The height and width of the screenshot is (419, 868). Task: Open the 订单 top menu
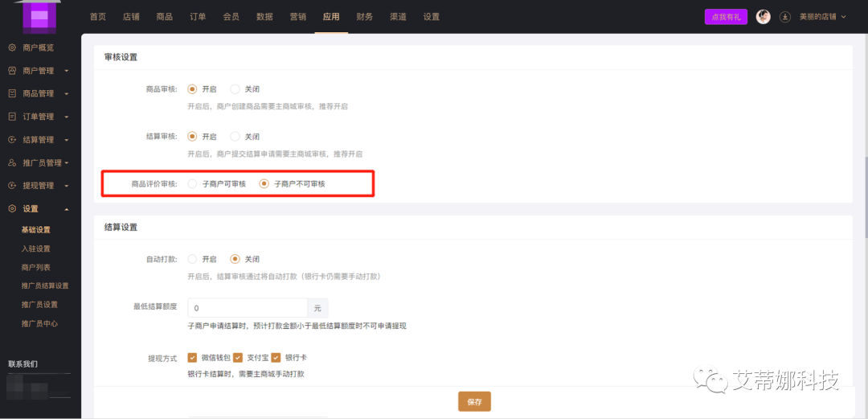pyautogui.click(x=198, y=17)
